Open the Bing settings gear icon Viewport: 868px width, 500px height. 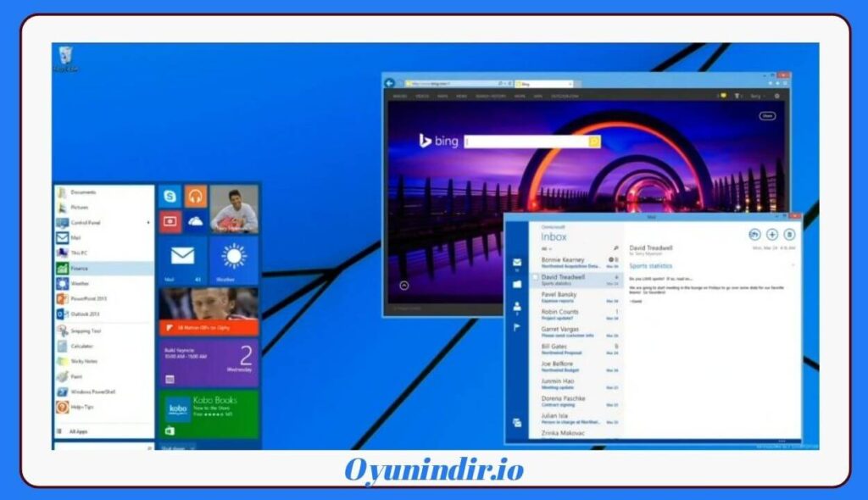pyautogui.click(x=776, y=97)
